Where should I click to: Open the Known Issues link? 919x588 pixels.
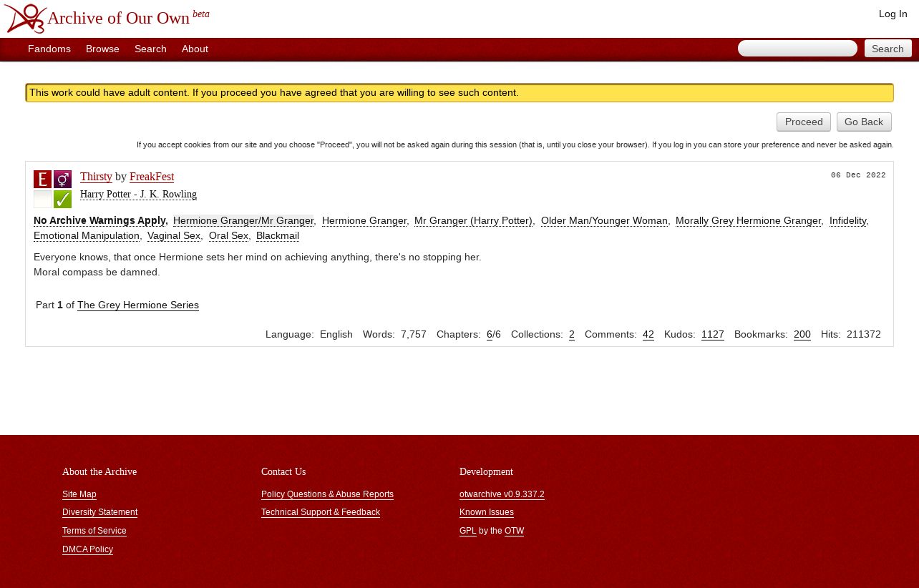pos(487,512)
